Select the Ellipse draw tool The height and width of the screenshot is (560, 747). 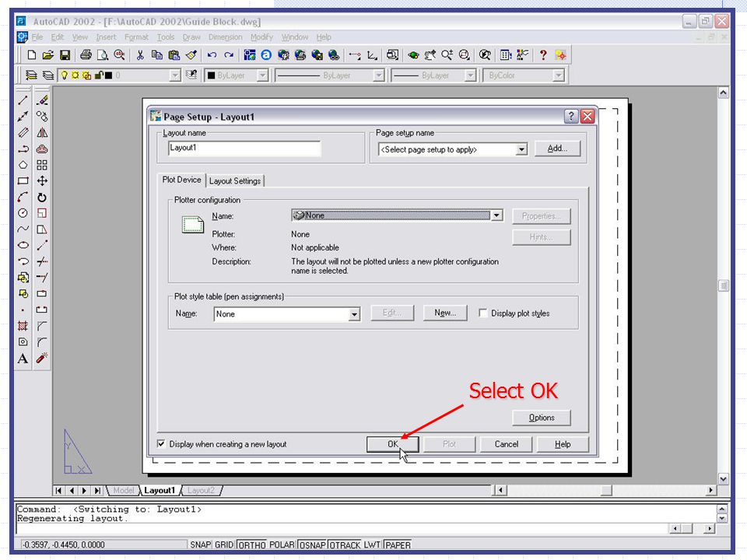click(x=23, y=245)
